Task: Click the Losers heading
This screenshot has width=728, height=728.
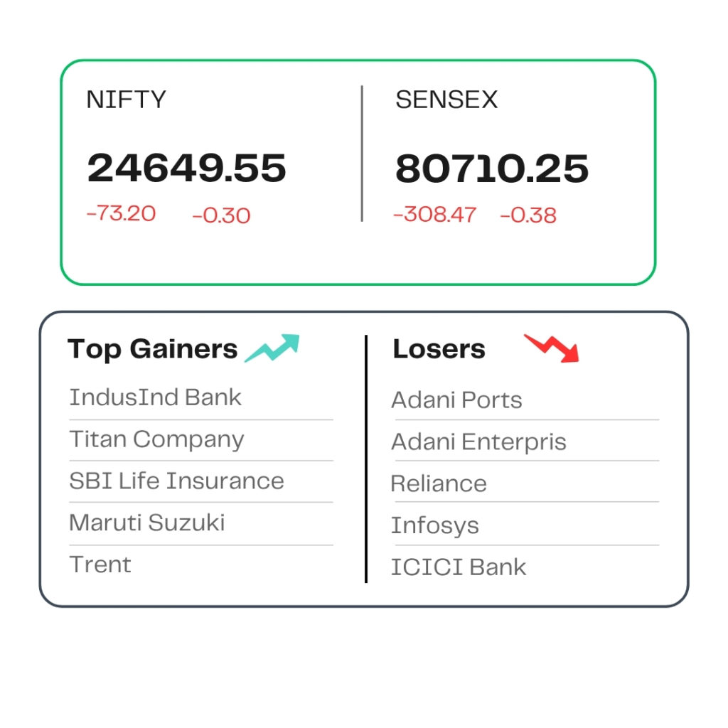Action: click(439, 348)
